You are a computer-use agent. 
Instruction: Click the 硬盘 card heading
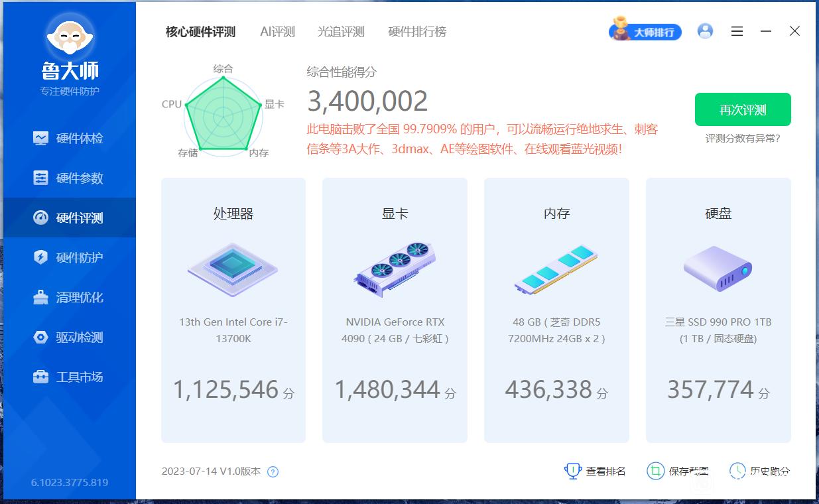[x=718, y=214]
